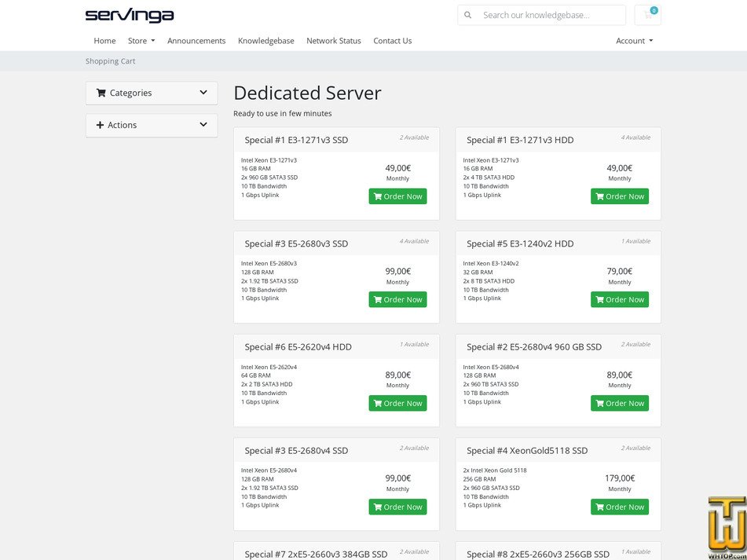Order the Special #4 XeonGold5118 SSD server

tap(620, 507)
